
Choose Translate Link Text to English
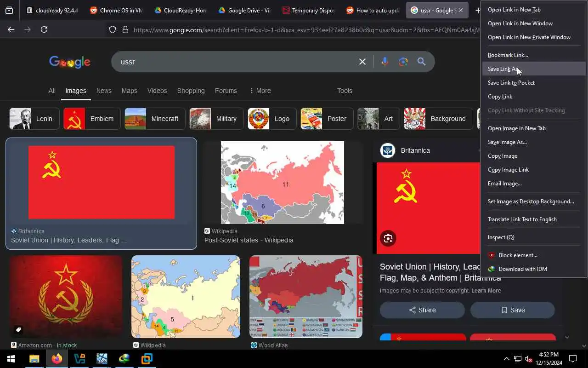[x=534, y=219]
